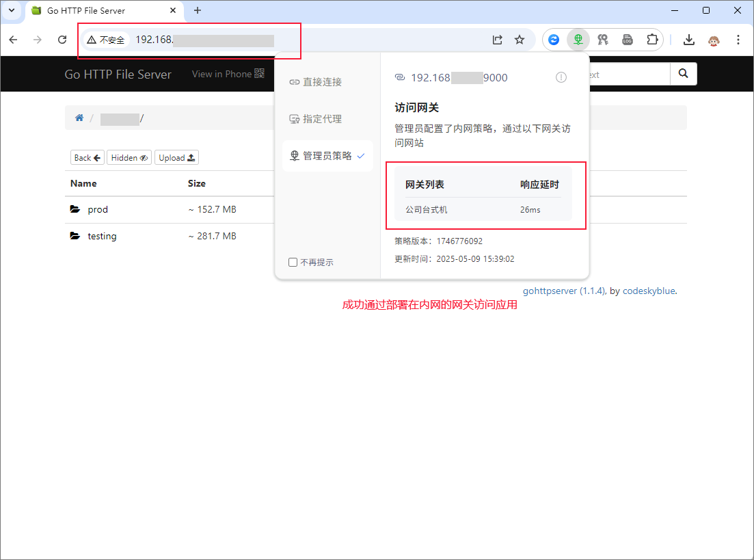Viewport: 754px width, 560px height.
Task: Click the popup address link icon
Action: coord(400,77)
